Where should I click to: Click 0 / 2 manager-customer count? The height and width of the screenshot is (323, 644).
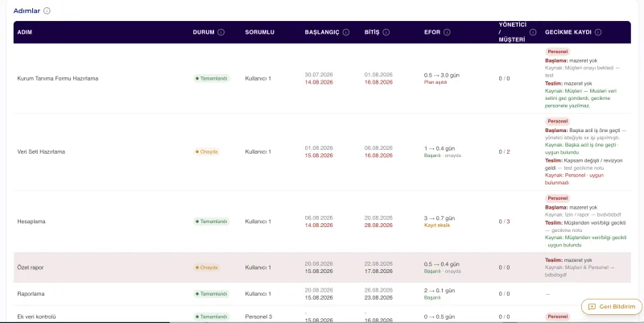pos(504,151)
